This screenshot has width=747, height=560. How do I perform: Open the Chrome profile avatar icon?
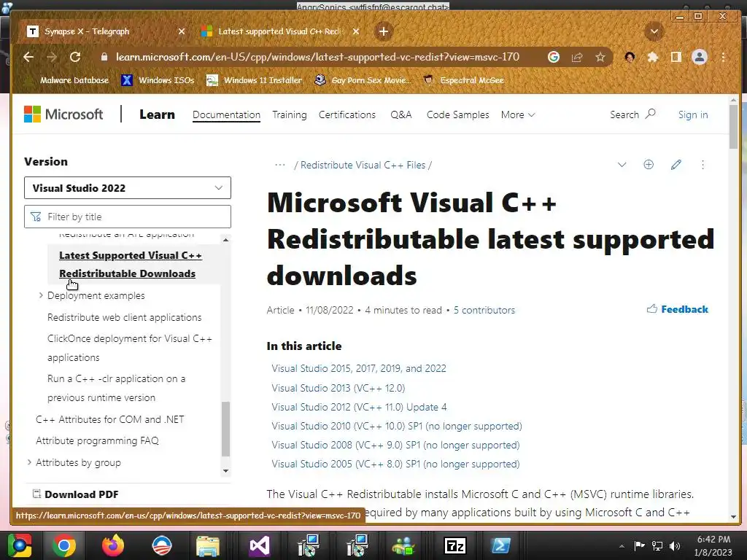(700, 57)
